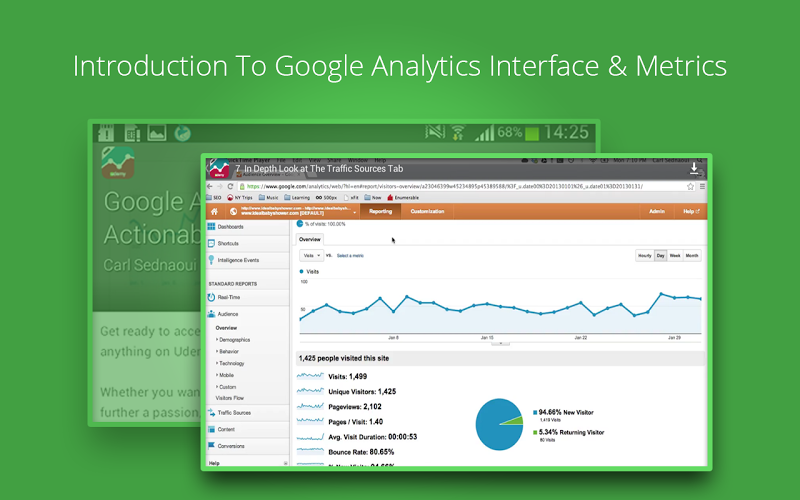Expand the Behavior submenu
The height and width of the screenshot is (500, 800).
[x=228, y=351]
